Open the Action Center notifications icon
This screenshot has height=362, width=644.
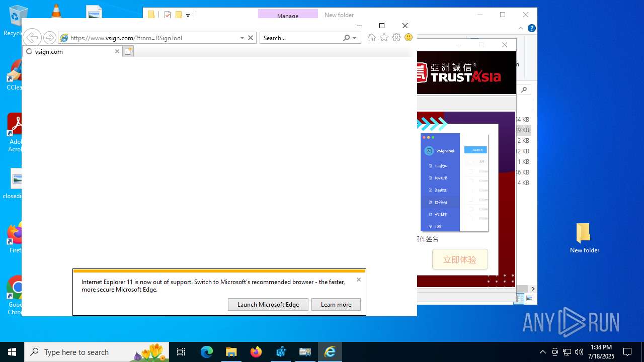pos(627,352)
